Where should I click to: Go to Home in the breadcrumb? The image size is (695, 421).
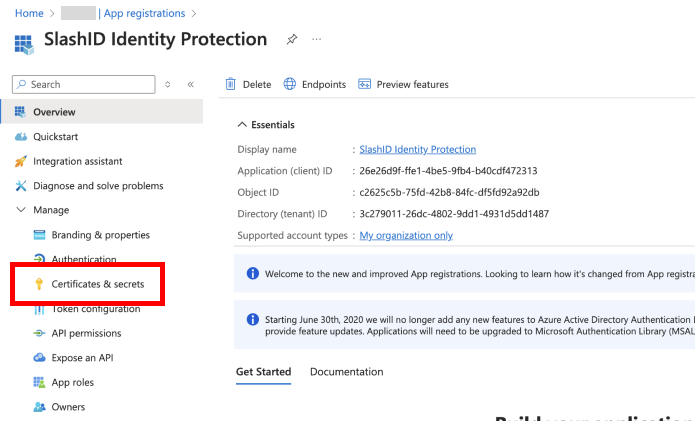click(30, 13)
